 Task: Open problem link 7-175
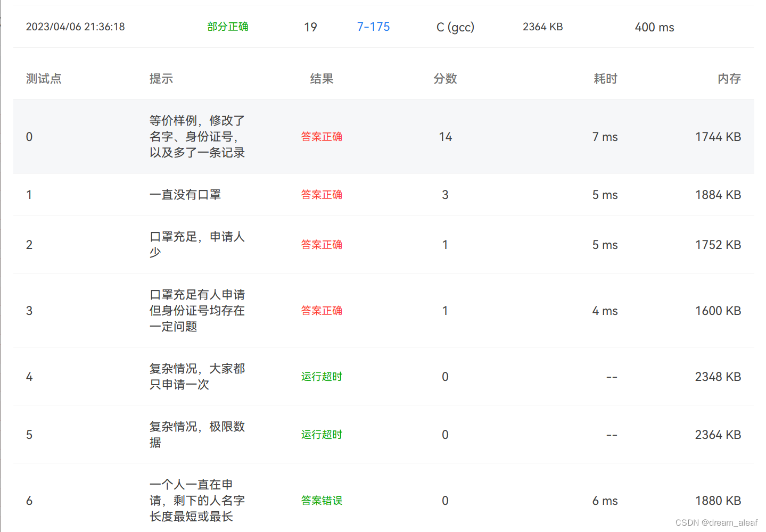click(x=373, y=27)
